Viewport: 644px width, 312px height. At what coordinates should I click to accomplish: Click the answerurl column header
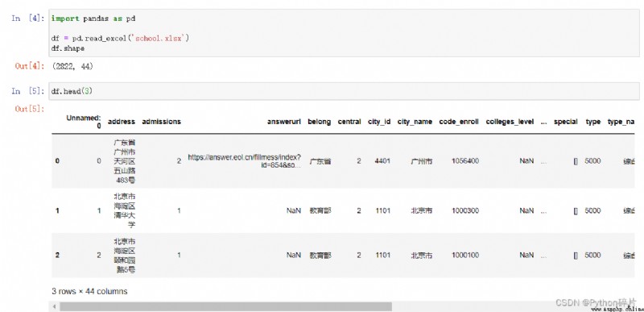[x=284, y=122]
